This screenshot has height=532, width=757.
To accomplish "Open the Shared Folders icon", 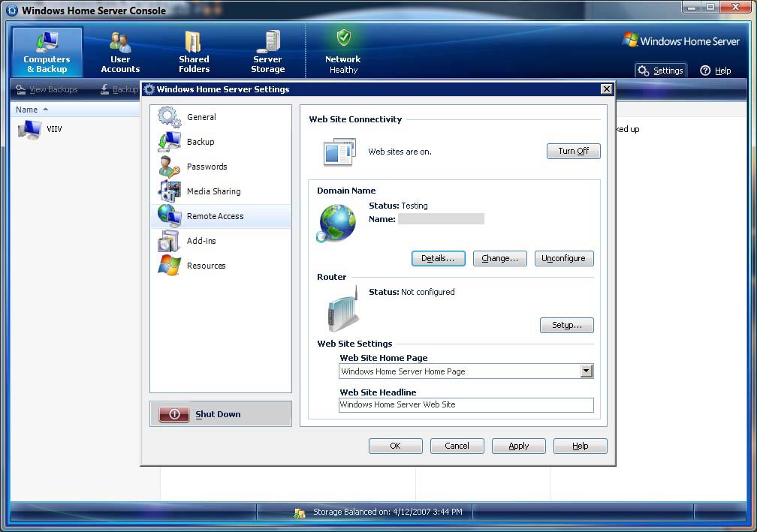I will [194, 43].
